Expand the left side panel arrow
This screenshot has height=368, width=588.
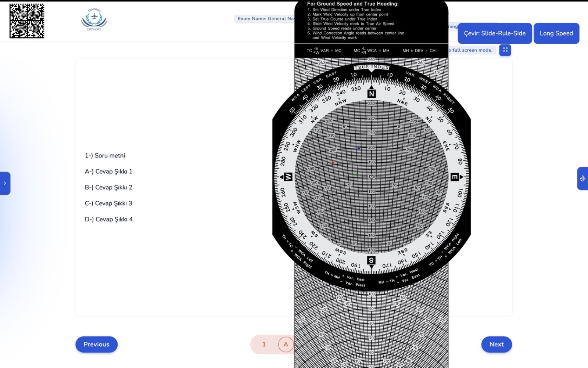pyautogui.click(x=5, y=183)
